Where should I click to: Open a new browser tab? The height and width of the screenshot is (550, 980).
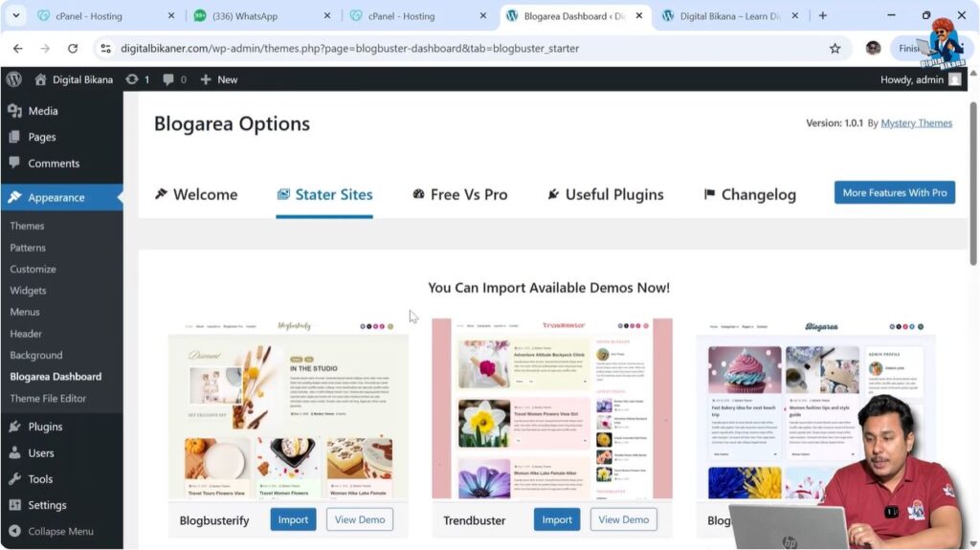tap(822, 15)
